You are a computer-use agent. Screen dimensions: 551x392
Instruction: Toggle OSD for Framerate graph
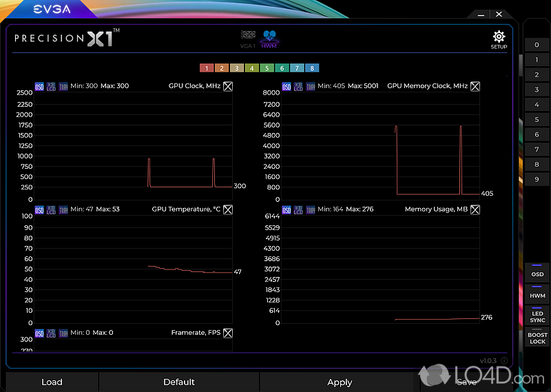coord(39,333)
